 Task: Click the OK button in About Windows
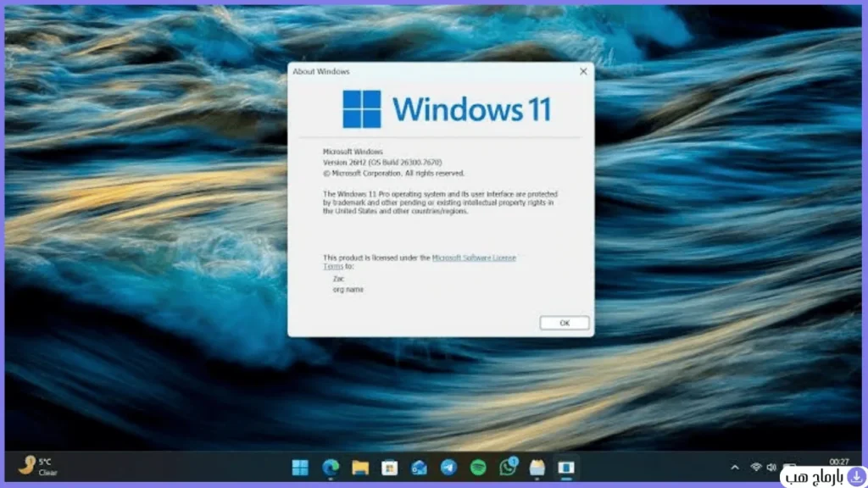pyautogui.click(x=564, y=323)
